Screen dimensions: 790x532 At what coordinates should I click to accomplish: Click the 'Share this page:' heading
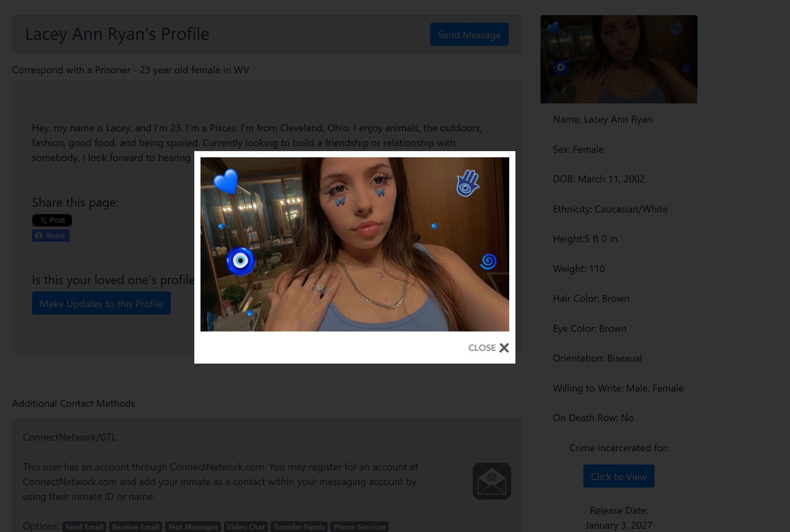(75, 203)
